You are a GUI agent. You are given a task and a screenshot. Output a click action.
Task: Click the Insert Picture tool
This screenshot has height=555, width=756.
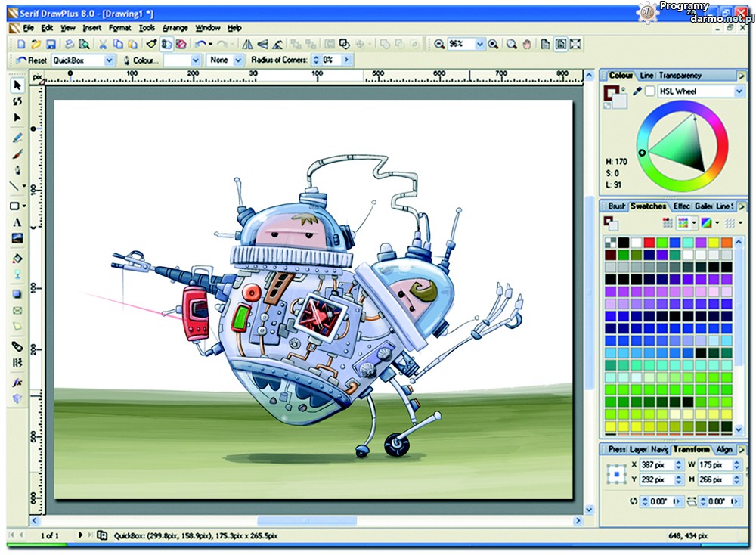[x=17, y=238]
